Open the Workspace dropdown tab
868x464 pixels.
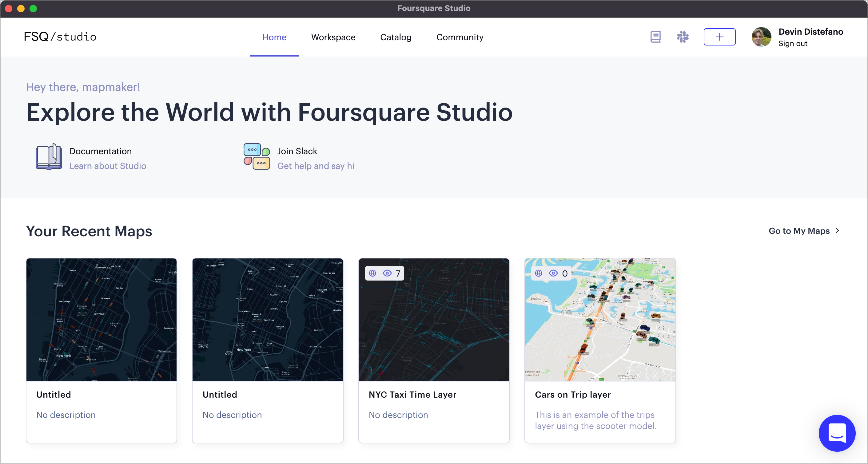pos(333,37)
